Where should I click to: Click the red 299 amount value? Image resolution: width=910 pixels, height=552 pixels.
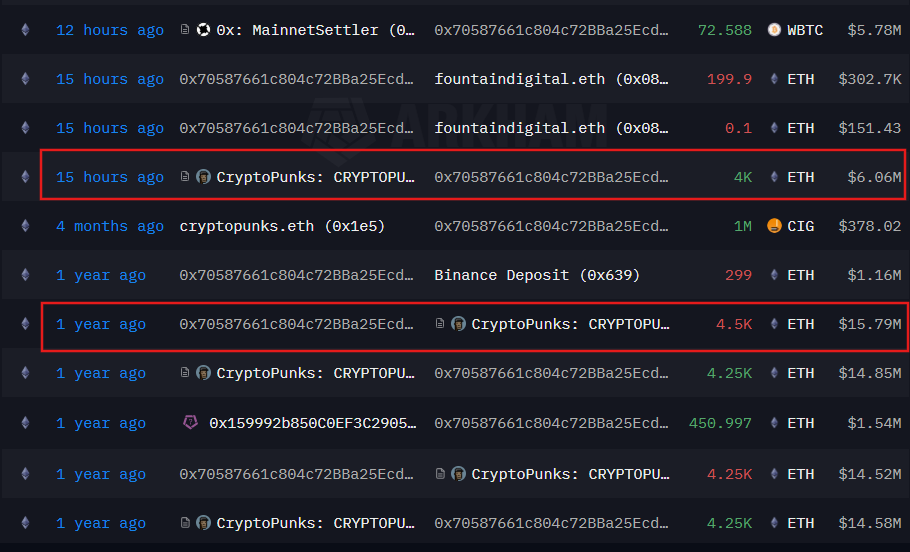[738, 276]
